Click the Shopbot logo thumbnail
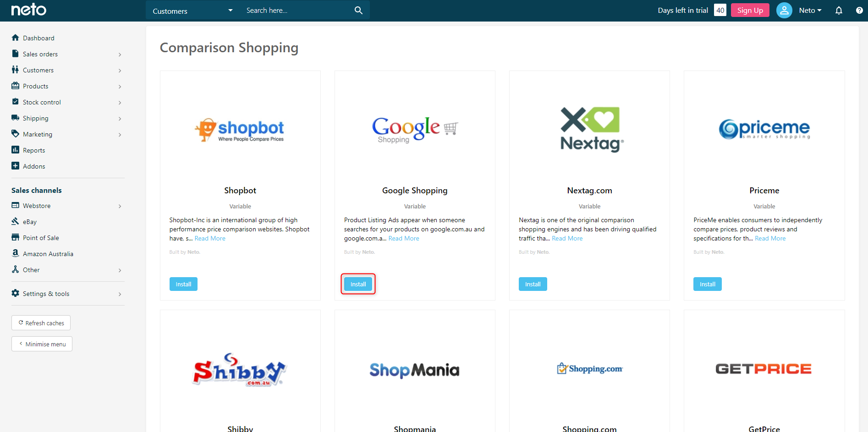This screenshot has width=868, height=432. 240,130
